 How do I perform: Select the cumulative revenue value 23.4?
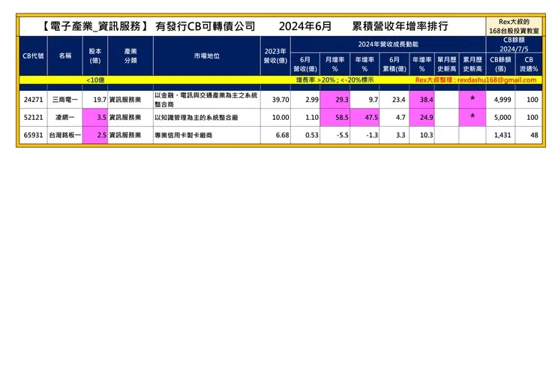[x=398, y=100]
